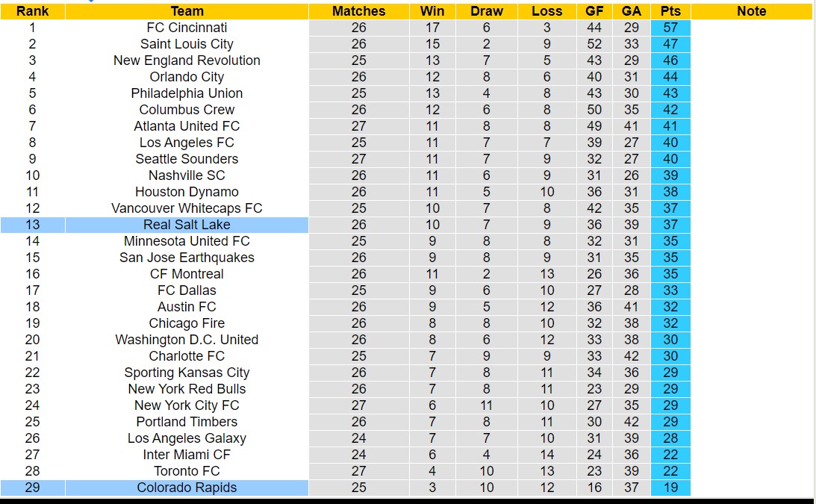The height and width of the screenshot is (504, 816).
Task: Click FC Cincinnati's 57 points cell
Action: pyautogui.click(x=670, y=28)
